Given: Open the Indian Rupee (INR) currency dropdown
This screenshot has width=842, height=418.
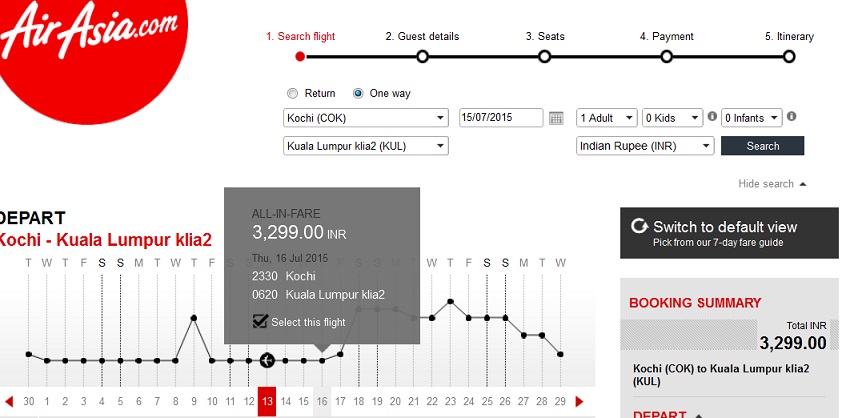Looking at the screenshot, I should [x=645, y=146].
